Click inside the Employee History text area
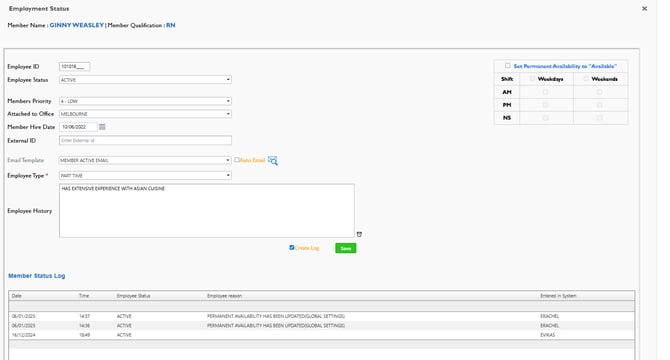Viewport: 670px width, 360px height. click(207, 211)
